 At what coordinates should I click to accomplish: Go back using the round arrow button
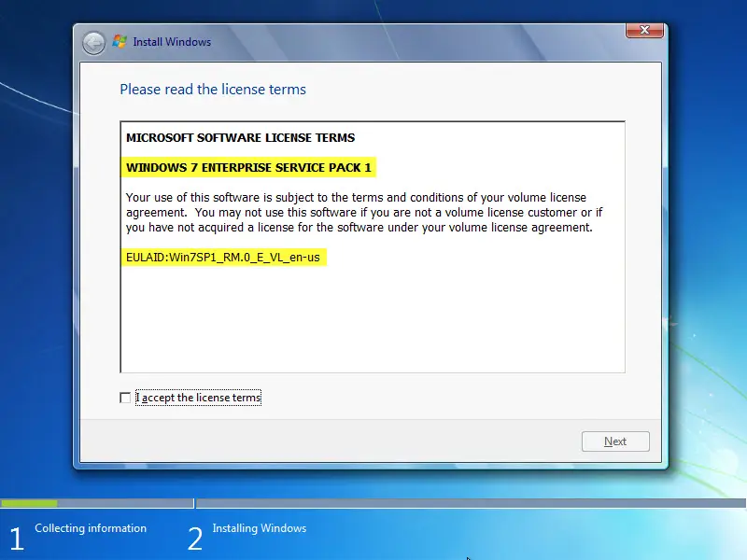93,43
